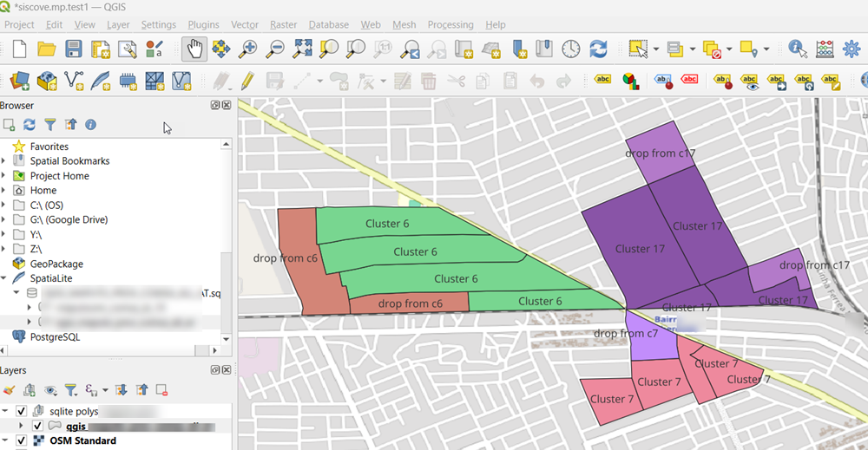This screenshot has width=868, height=450.
Task: Choose the Zoom Out magnifier
Action: click(275, 49)
